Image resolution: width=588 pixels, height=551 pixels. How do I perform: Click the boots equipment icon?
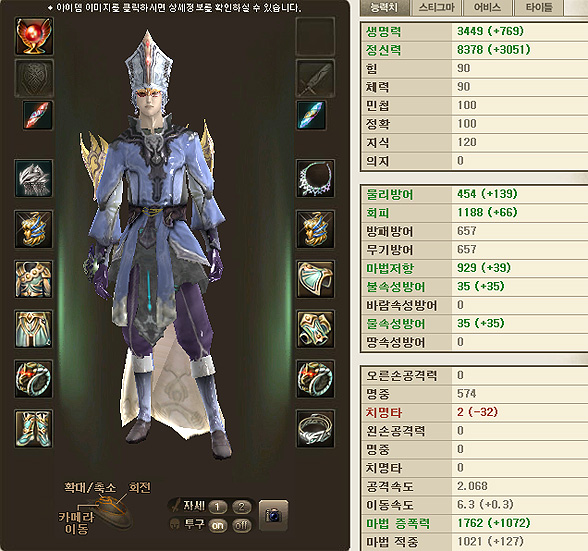34,429
